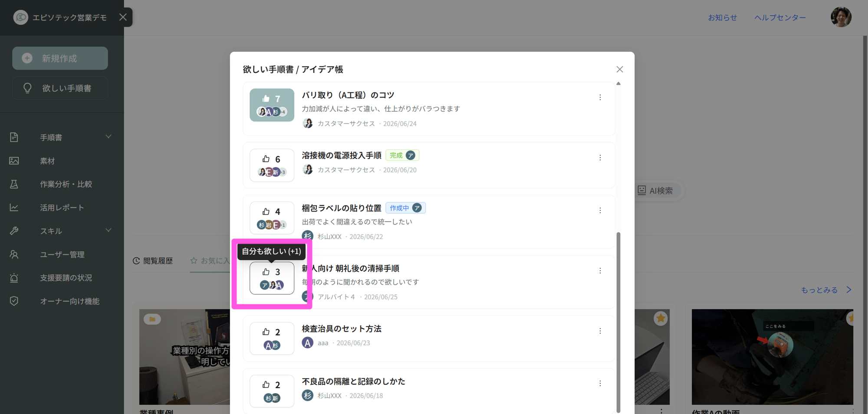Open the ヘルプセンター link
The image size is (868, 414).
tap(780, 17)
